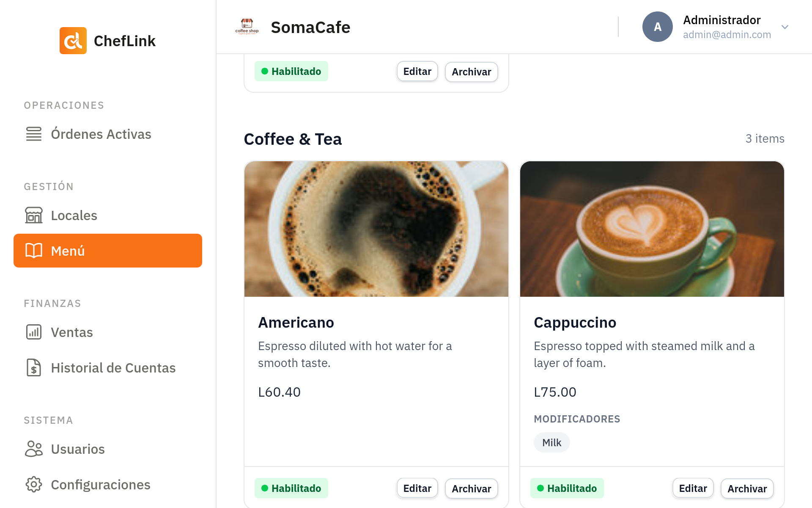Expand the GESTIÓN section
This screenshot has height=508, width=812.
click(x=49, y=186)
